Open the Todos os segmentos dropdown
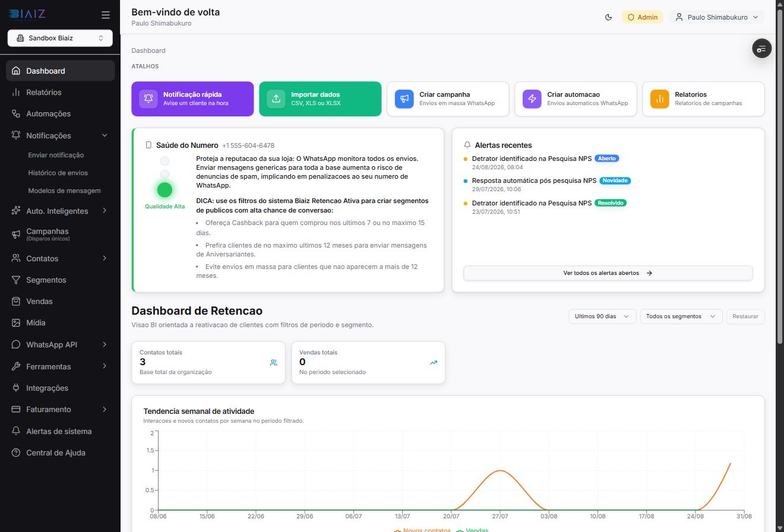Screen dimensions: 784x532 click(681, 316)
